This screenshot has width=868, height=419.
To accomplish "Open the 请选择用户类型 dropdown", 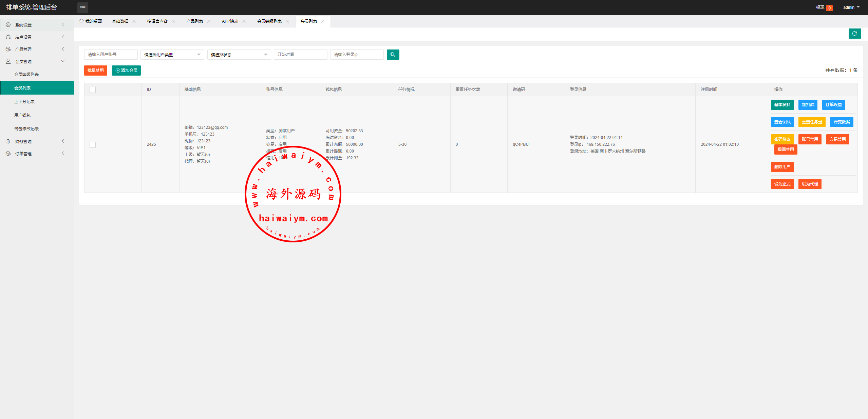I will 172,55.
